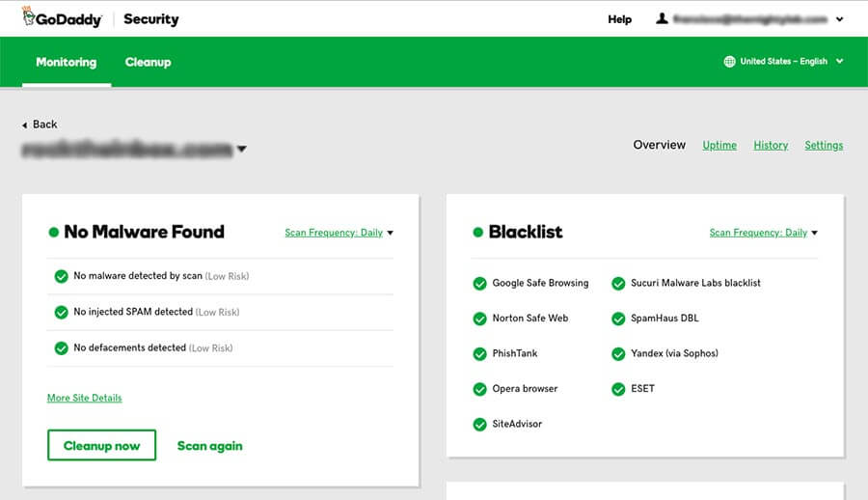This screenshot has width=868, height=500.
Task: Click 'No injected SPAM detected' text
Action: click(133, 312)
